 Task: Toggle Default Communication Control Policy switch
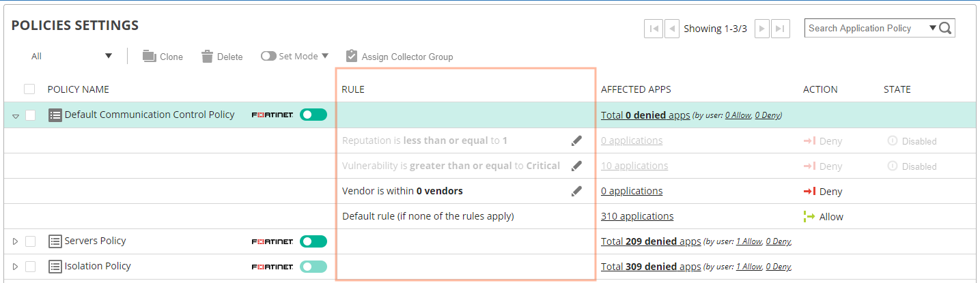coord(313,115)
